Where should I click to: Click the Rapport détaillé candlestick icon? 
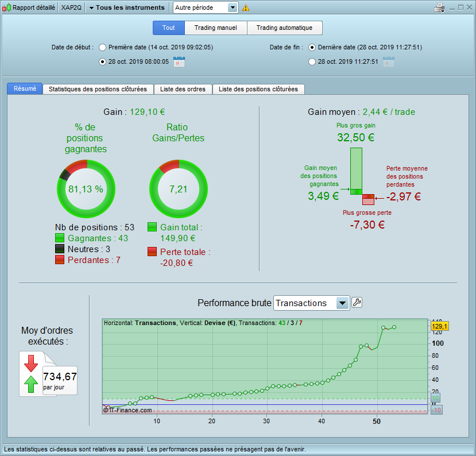point(7,7)
